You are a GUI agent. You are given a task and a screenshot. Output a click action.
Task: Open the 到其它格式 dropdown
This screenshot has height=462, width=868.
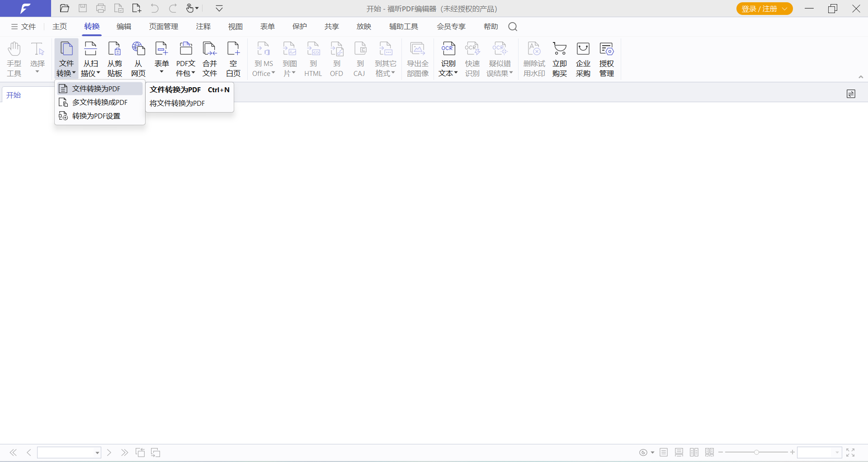coord(386,59)
